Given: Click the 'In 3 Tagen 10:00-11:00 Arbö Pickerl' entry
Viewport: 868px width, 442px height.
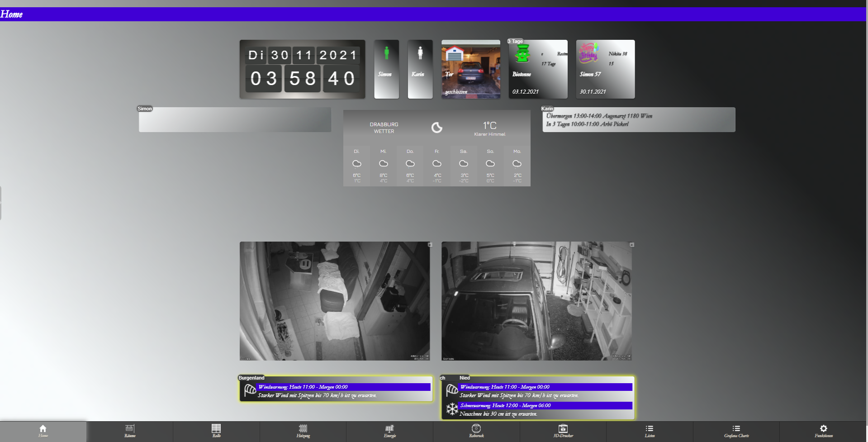Looking at the screenshot, I should tap(587, 124).
